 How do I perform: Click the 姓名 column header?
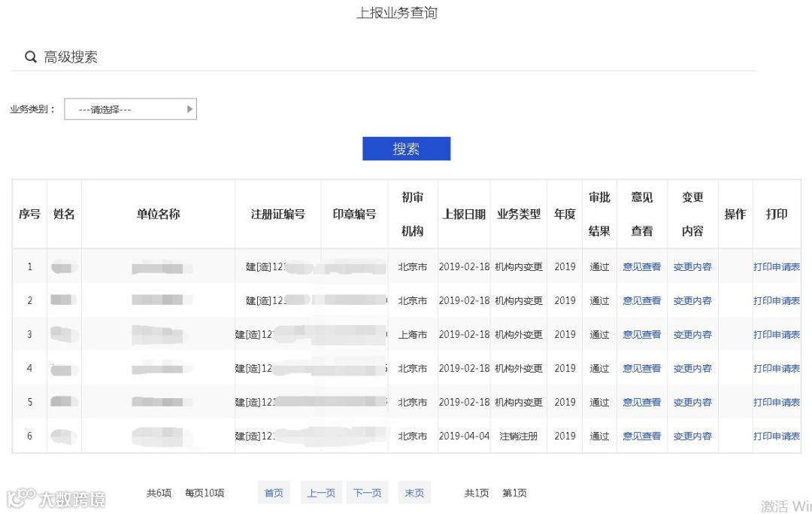pyautogui.click(x=64, y=214)
